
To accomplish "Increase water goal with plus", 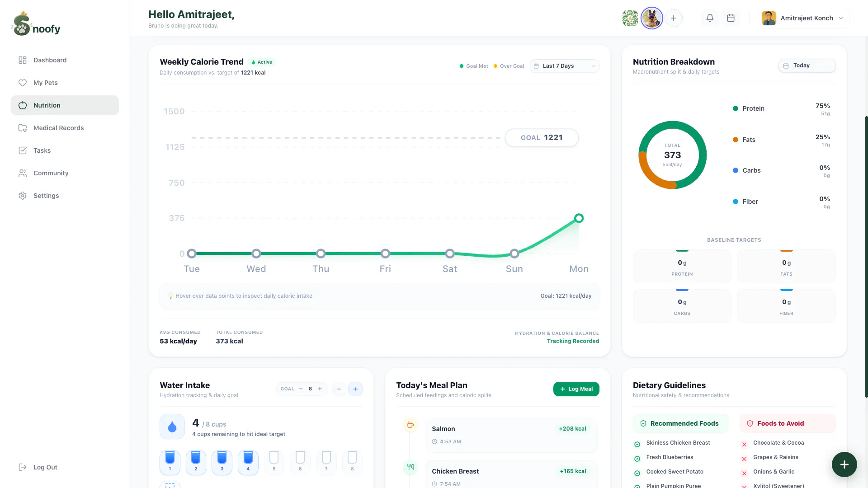I will coord(320,389).
